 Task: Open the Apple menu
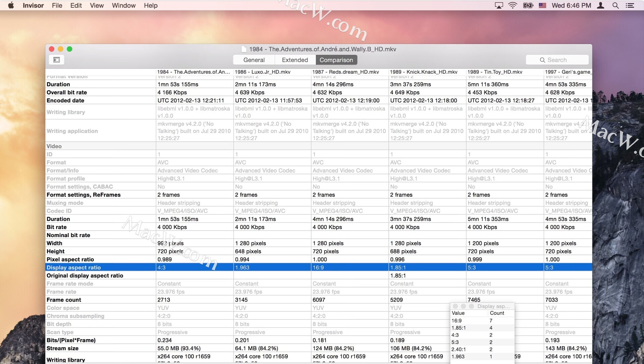[11, 5]
